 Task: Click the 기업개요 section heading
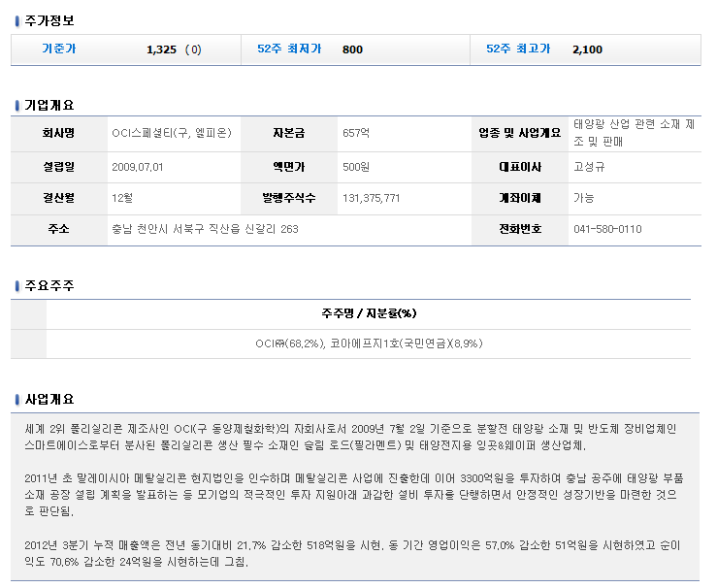(49, 105)
